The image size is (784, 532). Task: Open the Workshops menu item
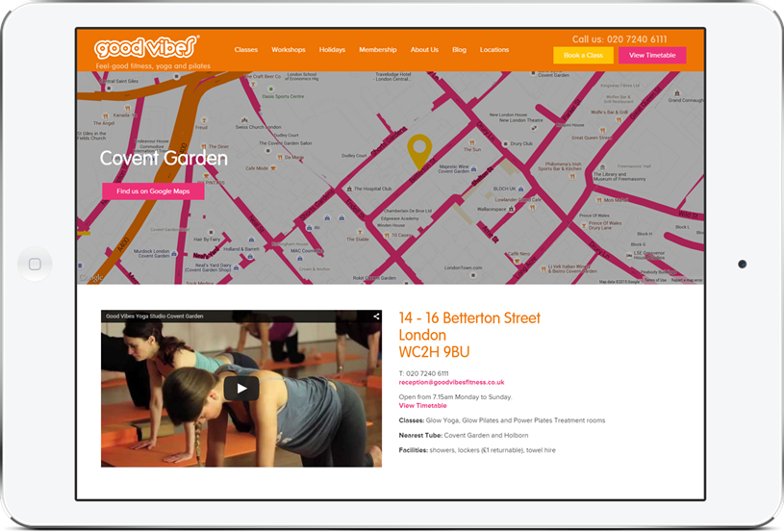[288, 49]
